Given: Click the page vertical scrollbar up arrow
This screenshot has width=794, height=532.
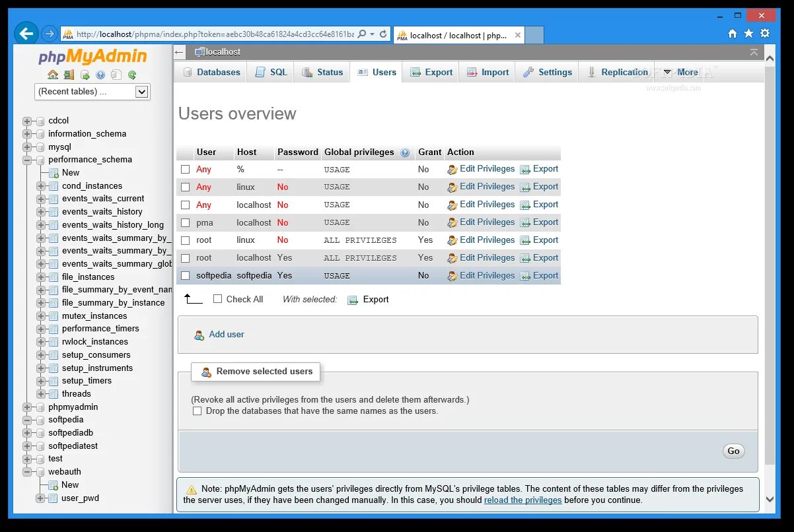Looking at the screenshot, I should click(770, 59).
